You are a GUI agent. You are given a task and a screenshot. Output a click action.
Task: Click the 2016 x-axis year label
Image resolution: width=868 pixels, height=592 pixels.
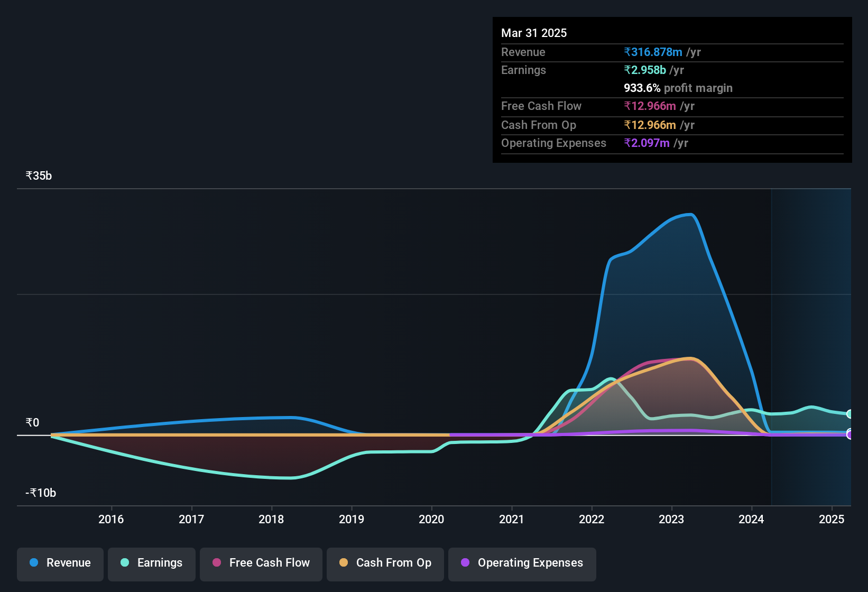pos(111,519)
